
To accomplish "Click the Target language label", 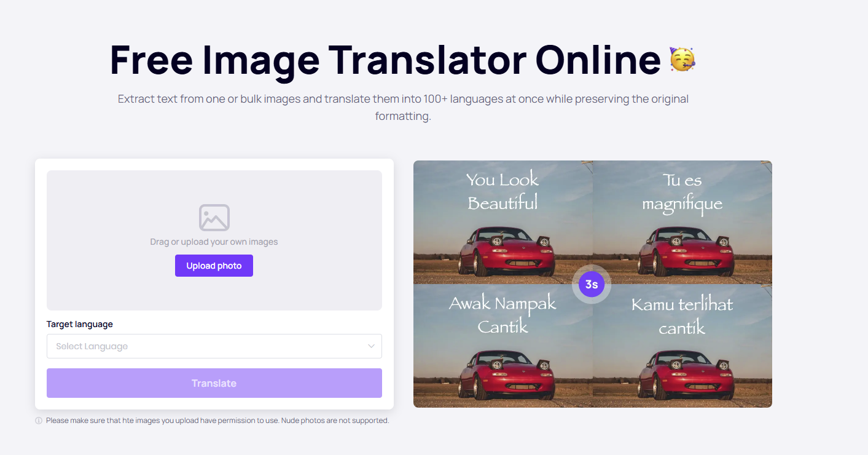I will click(x=80, y=324).
